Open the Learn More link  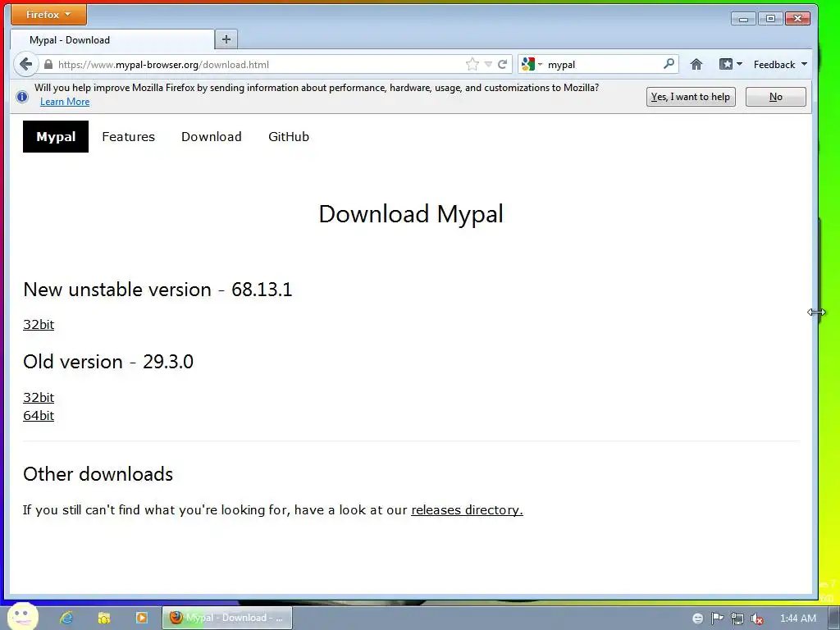[x=65, y=102]
